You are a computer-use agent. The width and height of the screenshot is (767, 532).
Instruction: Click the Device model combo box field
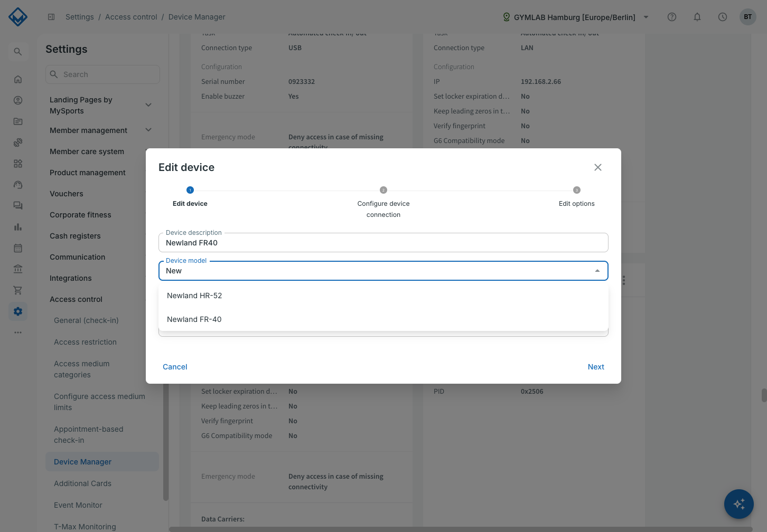click(383, 271)
